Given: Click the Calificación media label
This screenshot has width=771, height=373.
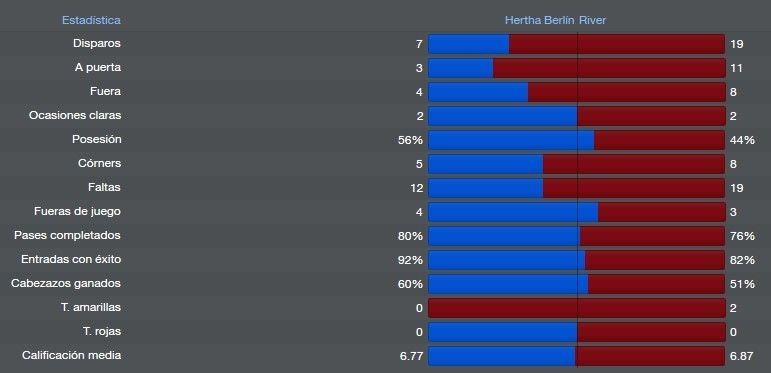Looking at the screenshot, I should pos(71,355).
